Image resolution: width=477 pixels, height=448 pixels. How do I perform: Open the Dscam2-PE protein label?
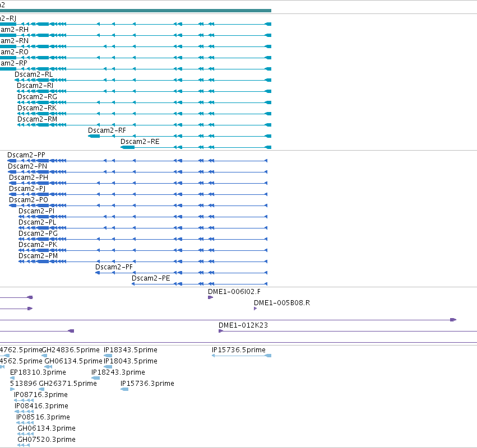click(151, 279)
